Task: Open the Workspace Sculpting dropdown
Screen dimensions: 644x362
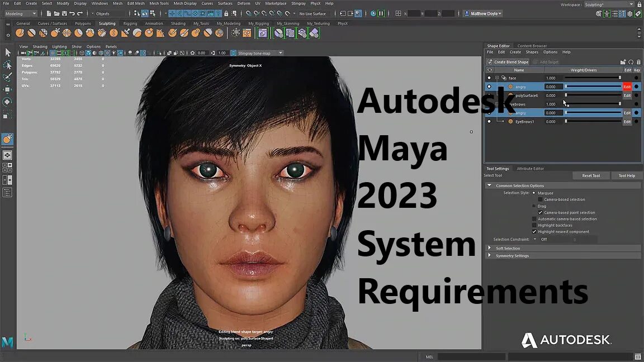Action: tap(609, 4)
